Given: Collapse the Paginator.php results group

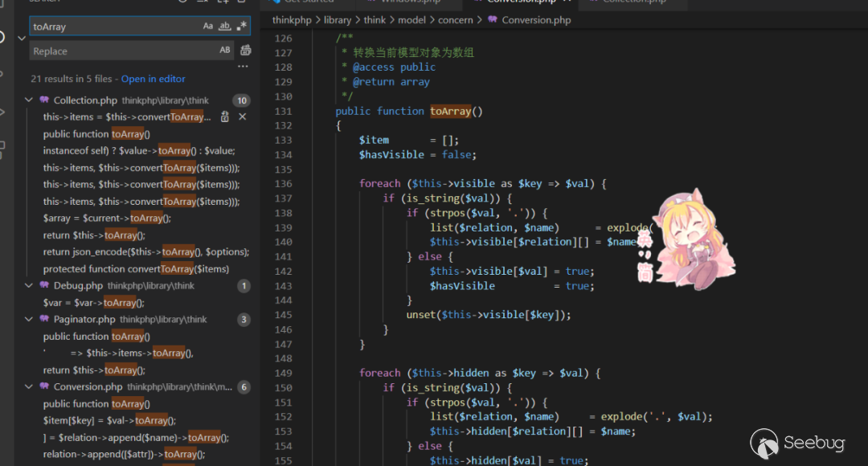Looking at the screenshot, I should (29, 320).
